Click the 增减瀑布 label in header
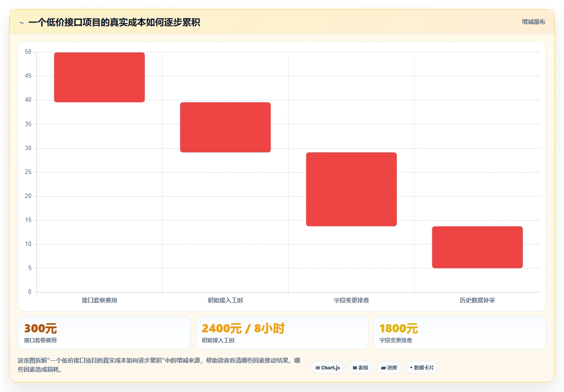Viewport: 564px width, 392px height. click(533, 22)
